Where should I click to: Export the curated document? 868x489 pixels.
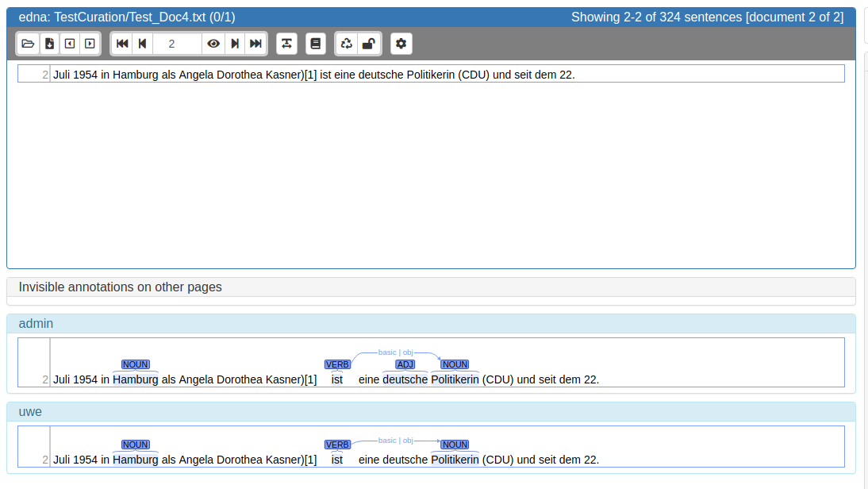(x=49, y=44)
